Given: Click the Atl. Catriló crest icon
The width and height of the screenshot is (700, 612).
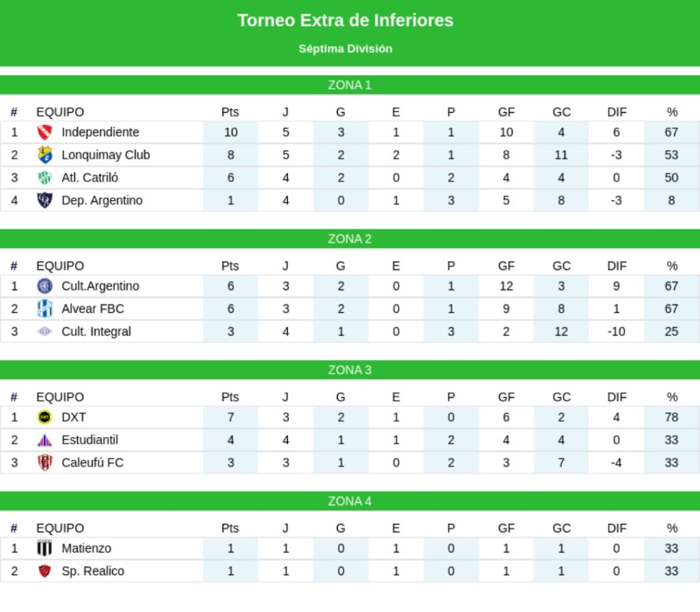Looking at the screenshot, I should pyautogui.click(x=44, y=178).
